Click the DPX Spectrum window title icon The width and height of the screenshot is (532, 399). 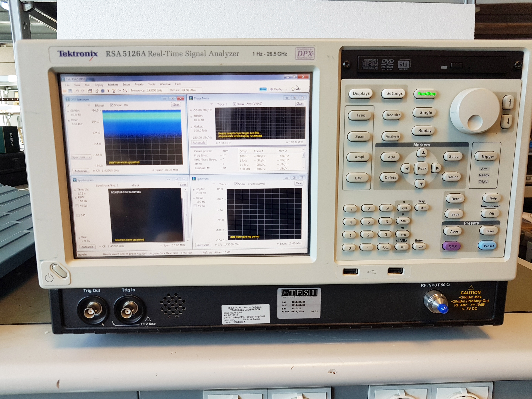click(68, 99)
